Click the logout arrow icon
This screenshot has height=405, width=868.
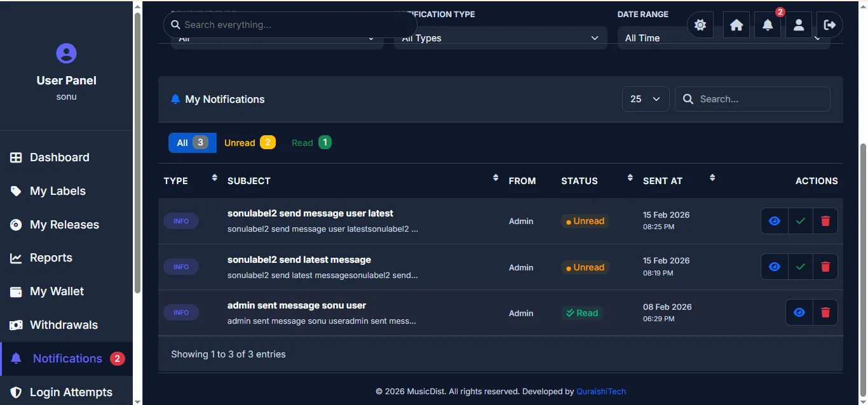click(830, 25)
